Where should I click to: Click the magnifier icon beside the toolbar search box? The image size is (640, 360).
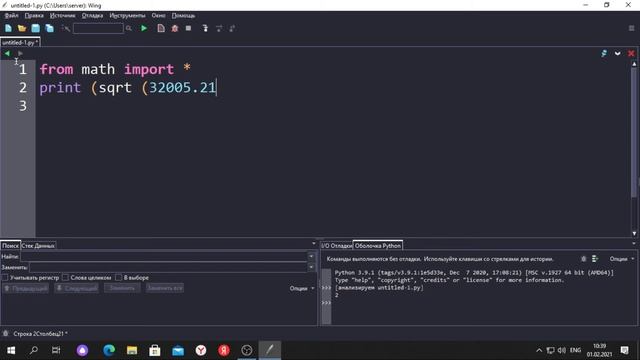129,28
